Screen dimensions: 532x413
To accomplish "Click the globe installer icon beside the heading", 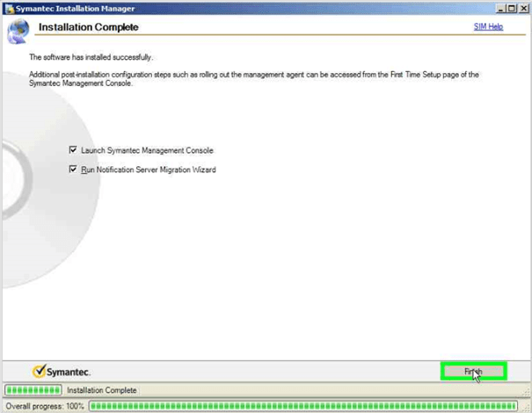I will pyautogui.click(x=18, y=32).
